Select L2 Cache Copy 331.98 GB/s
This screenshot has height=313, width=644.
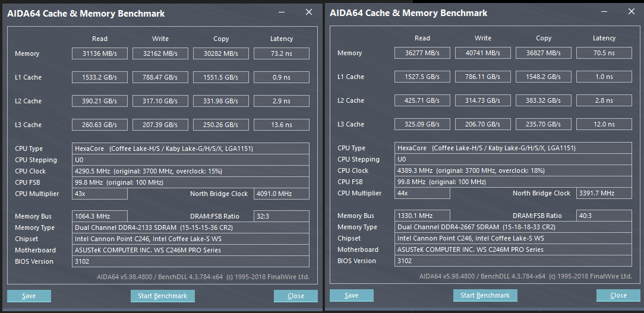[x=221, y=101]
